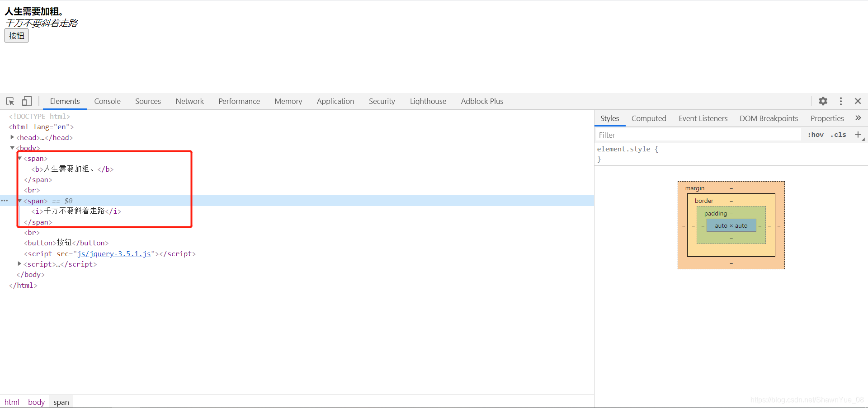Open DevTools settings gear
The height and width of the screenshot is (408, 868).
(823, 101)
